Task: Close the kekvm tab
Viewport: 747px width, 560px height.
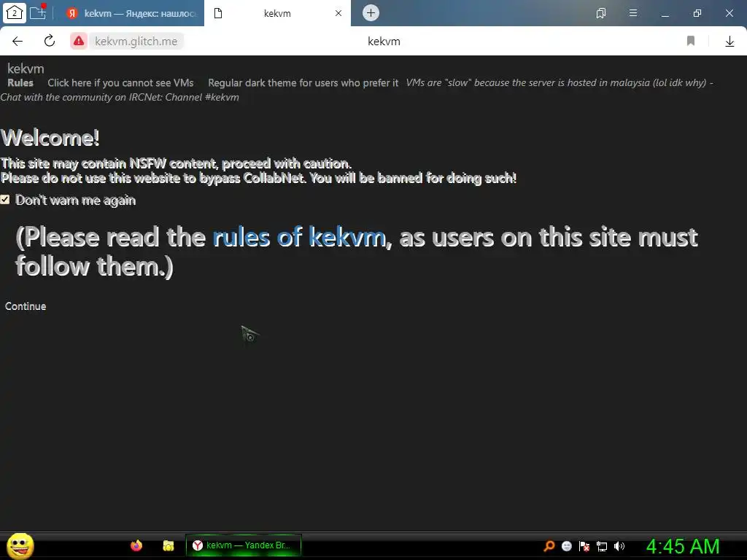Action: coord(338,13)
